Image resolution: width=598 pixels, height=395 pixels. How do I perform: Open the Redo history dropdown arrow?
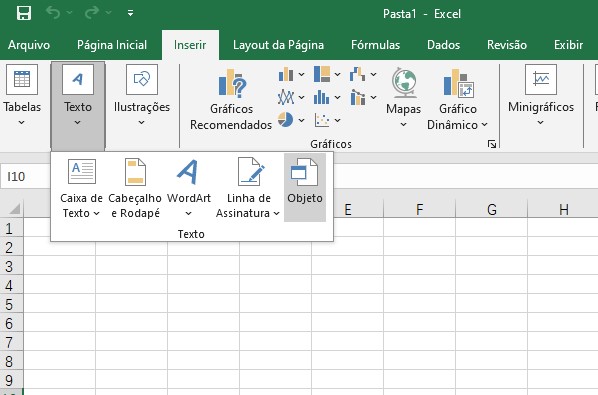[x=109, y=13]
